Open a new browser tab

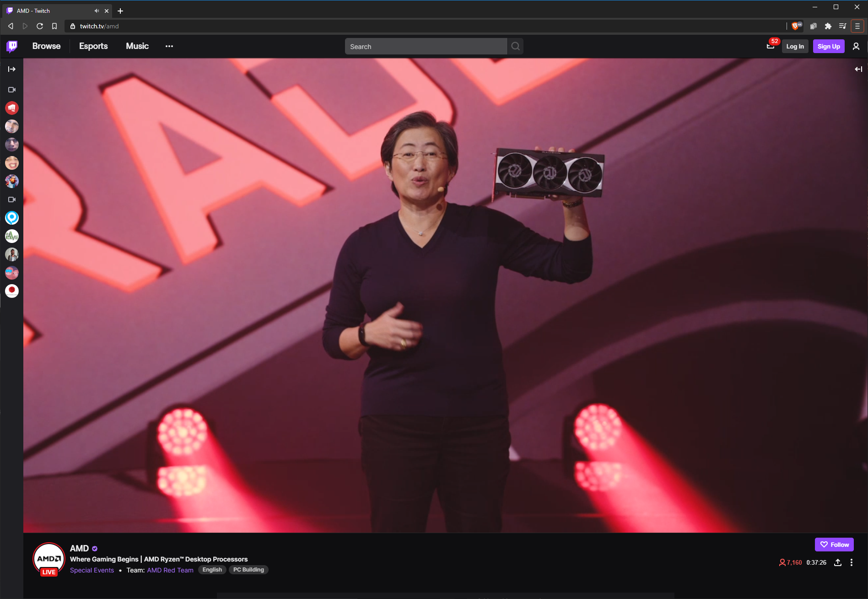(x=120, y=11)
